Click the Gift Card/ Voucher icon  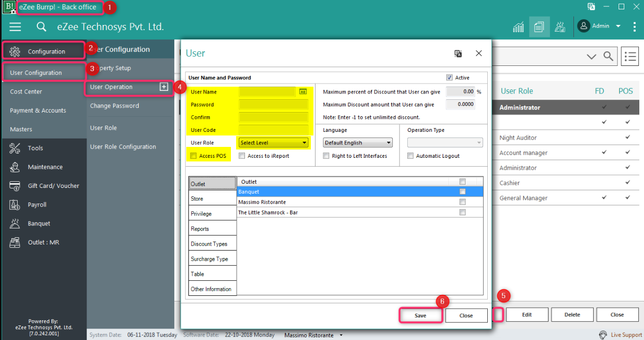(15, 186)
